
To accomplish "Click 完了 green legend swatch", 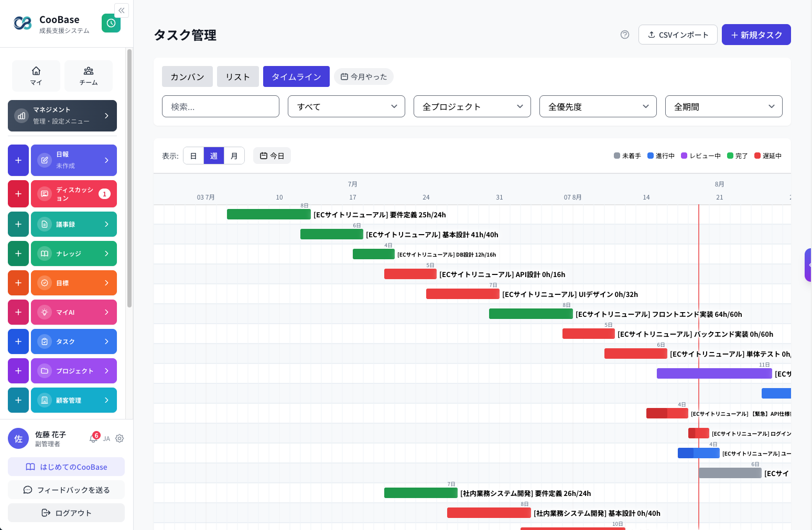I will point(730,156).
